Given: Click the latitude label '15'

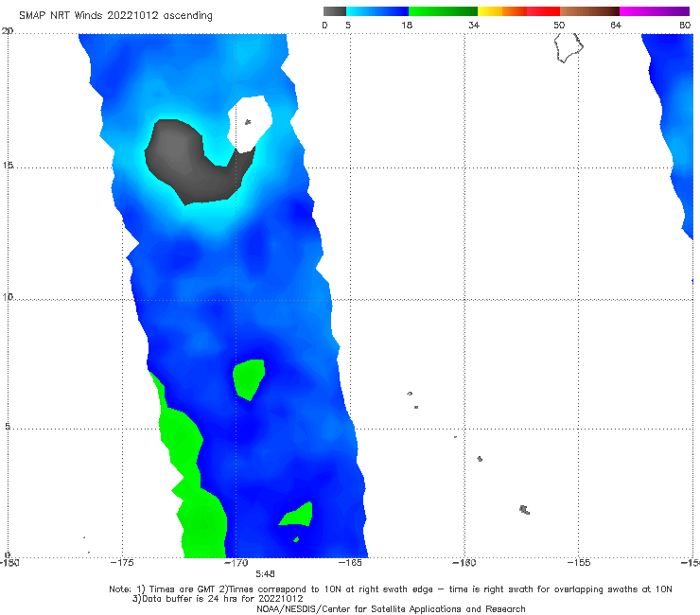Looking at the screenshot, I should click(x=8, y=166).
